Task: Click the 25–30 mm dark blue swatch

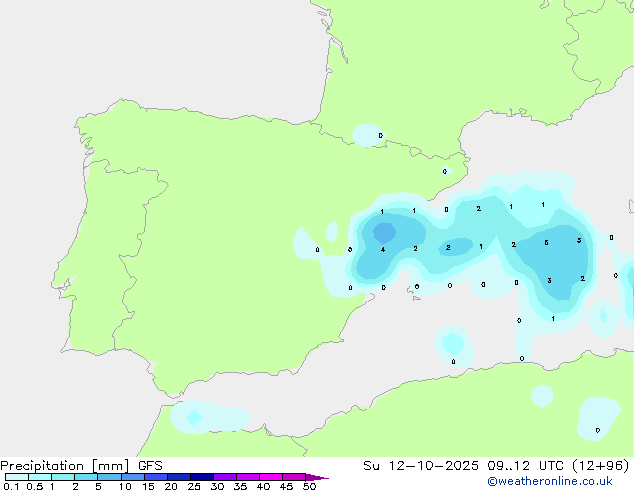Action: tap(202, 477)
